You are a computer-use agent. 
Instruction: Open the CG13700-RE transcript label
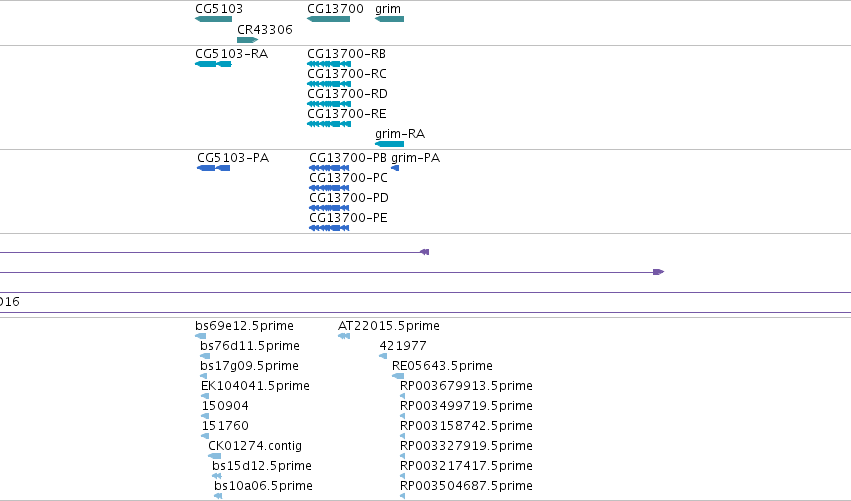347,114
